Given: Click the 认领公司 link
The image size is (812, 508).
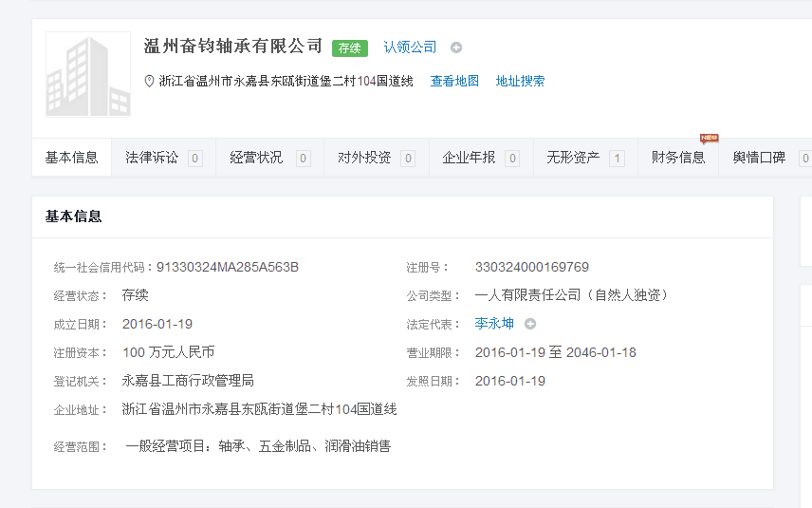Looking at the screenshot, I should (x=410, y=47).
